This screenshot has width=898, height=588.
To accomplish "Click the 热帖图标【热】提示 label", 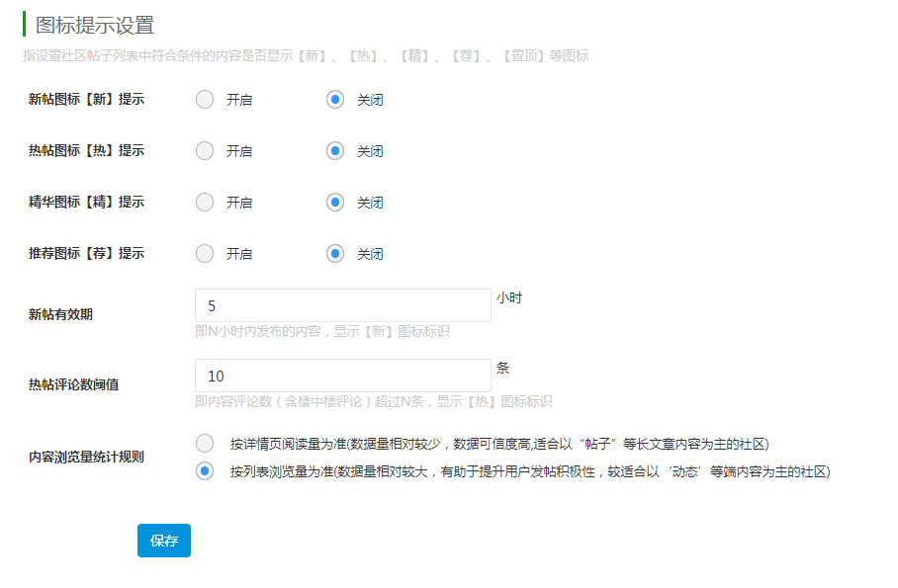I will point(86,150).
